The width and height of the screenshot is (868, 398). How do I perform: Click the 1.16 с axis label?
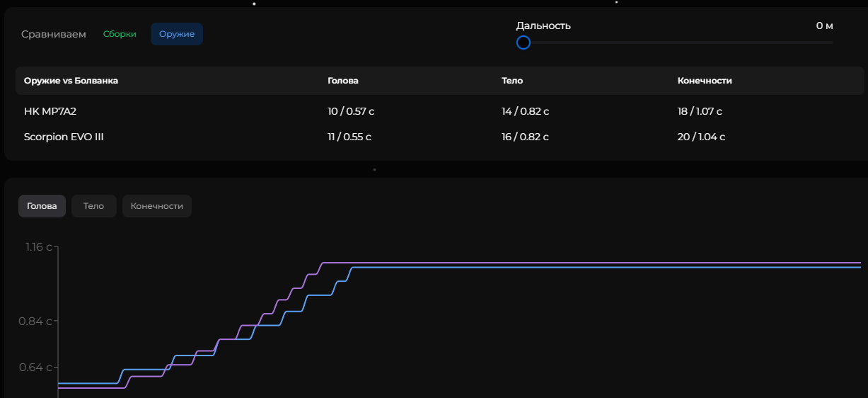tap(39, 246)
